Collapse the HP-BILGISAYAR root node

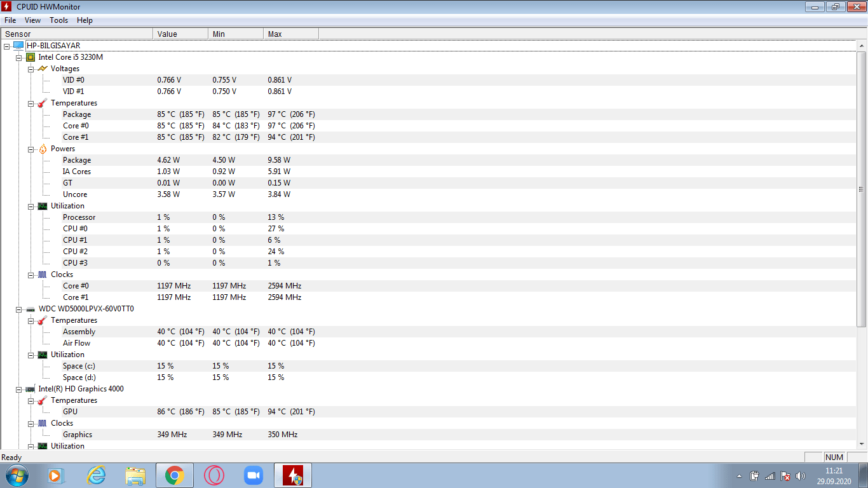click(x=6, y=46)
